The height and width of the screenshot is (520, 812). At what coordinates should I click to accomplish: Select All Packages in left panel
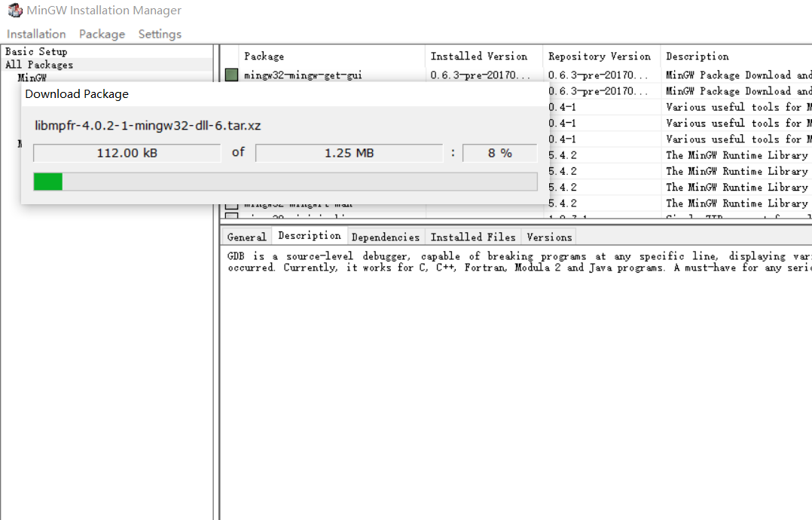39,65
